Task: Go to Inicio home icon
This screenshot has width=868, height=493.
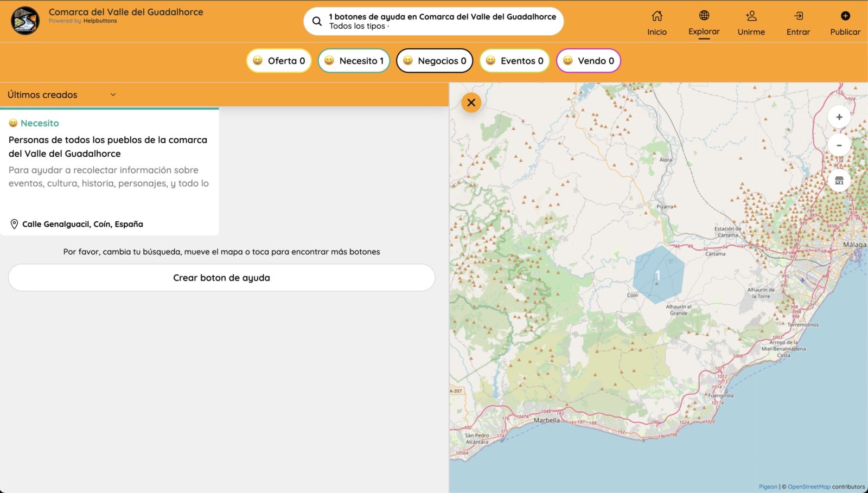Action: (656, 16)
